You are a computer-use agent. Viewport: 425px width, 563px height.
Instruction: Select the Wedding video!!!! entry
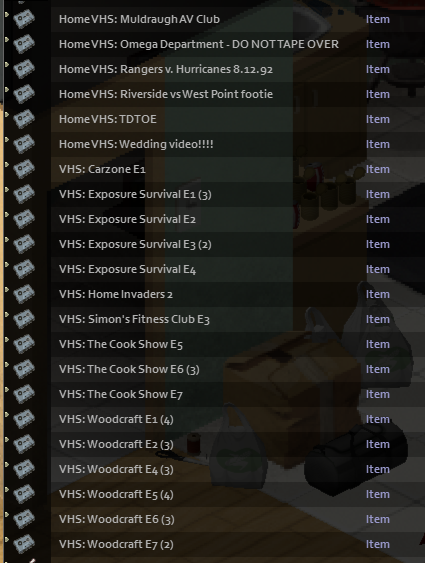tap(136, 144)
